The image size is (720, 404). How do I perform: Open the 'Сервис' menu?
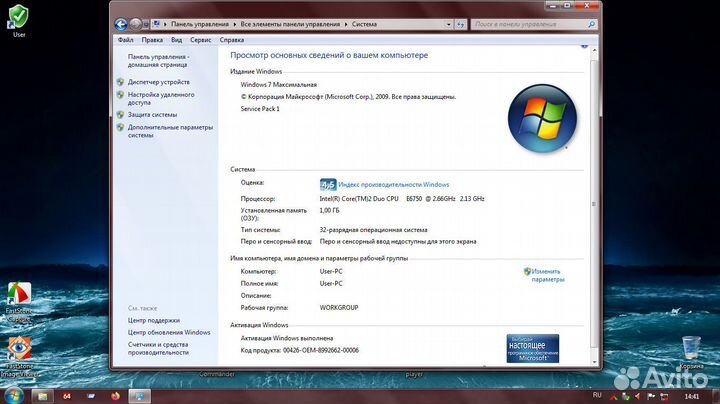[x=201, y=40]
